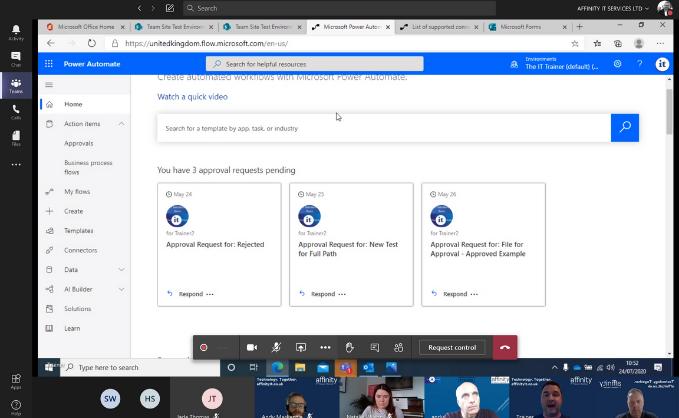This screenshot has height=418, width=679.
Task: Open Connectors in sidebar
Action: point(81,250)
